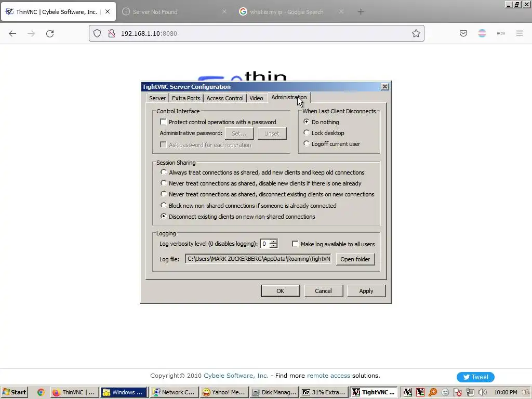Bookmark this page with star icon

[416, 33]
